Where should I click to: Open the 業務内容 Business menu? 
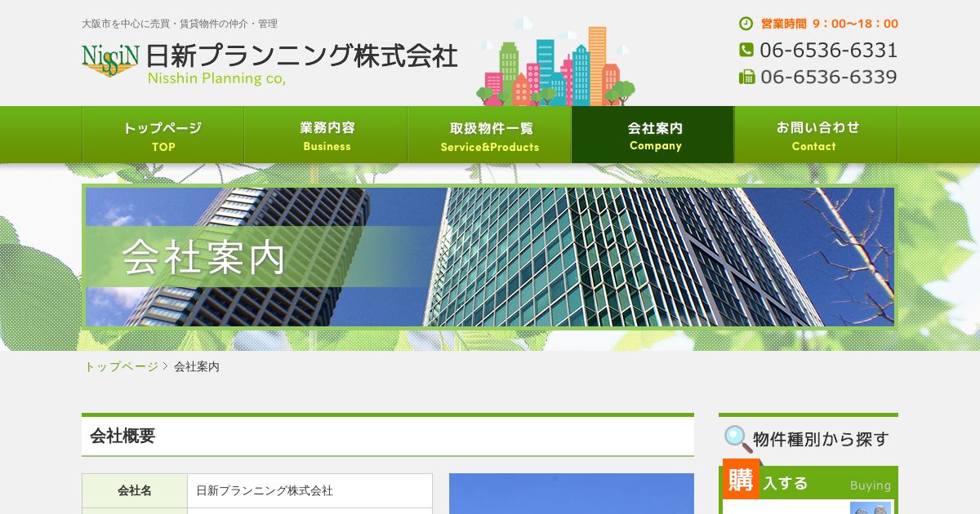[x=327, y=135]
